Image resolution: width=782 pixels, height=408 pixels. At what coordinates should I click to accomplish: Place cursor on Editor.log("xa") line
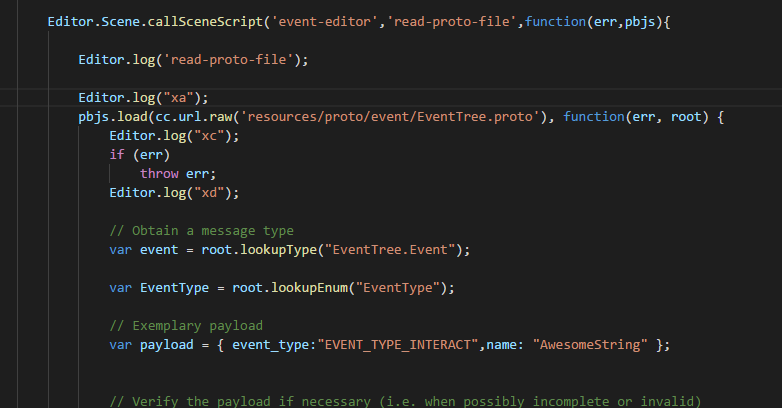(x=143, y=98)
